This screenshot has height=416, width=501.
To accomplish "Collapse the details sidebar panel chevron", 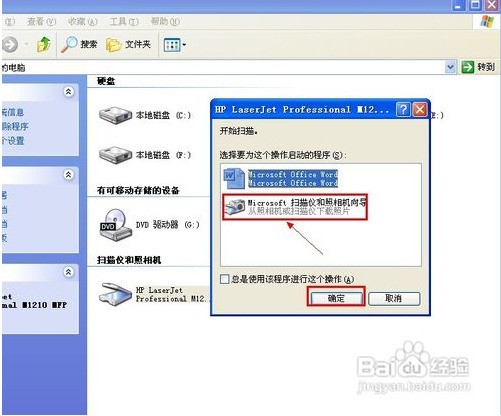I will (68, 272).
